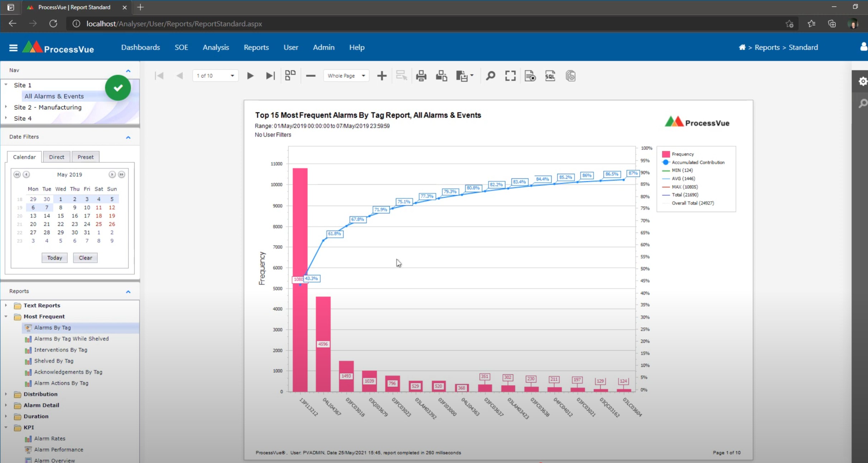
Task: Select the Calendar date tab
Action: pos(24,157)
